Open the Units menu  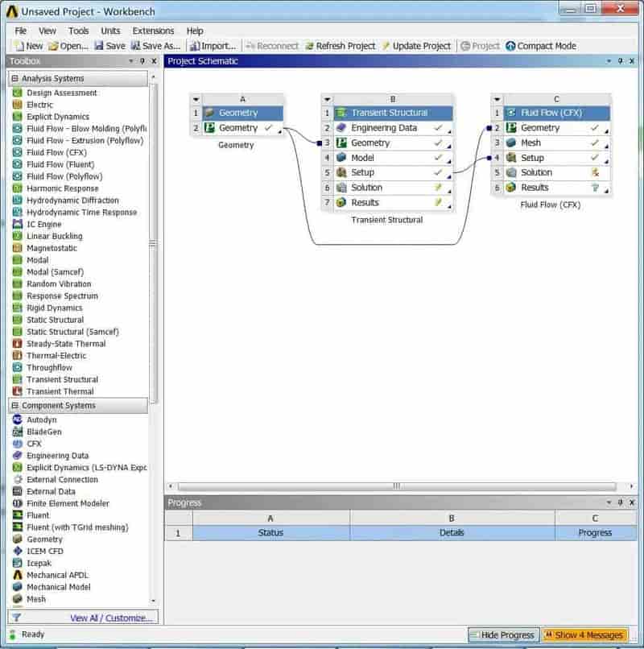point(110,31)
